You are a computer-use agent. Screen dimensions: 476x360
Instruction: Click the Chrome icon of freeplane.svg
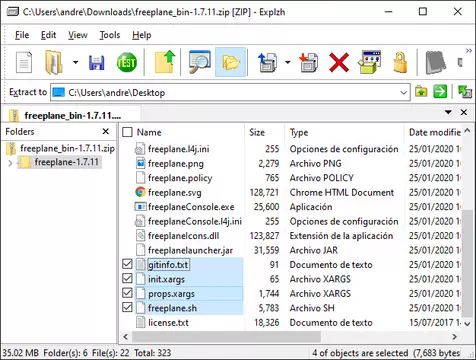click(140, 192)
